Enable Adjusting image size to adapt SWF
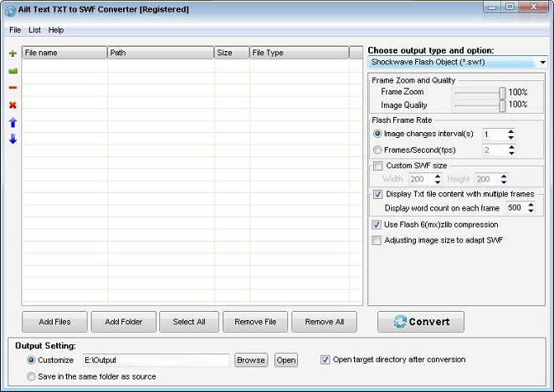Viewport: 554px width, 392px height. [x=377, y=240]
